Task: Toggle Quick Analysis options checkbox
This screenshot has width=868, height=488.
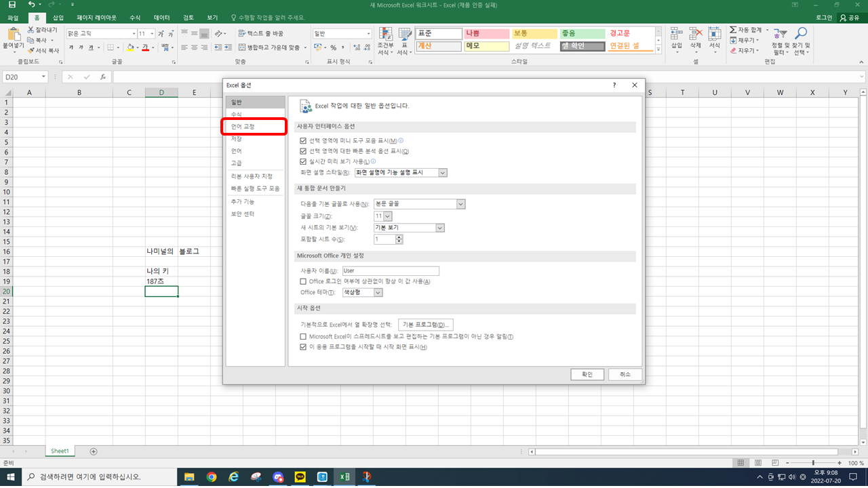Action: (x=303, y=151)
